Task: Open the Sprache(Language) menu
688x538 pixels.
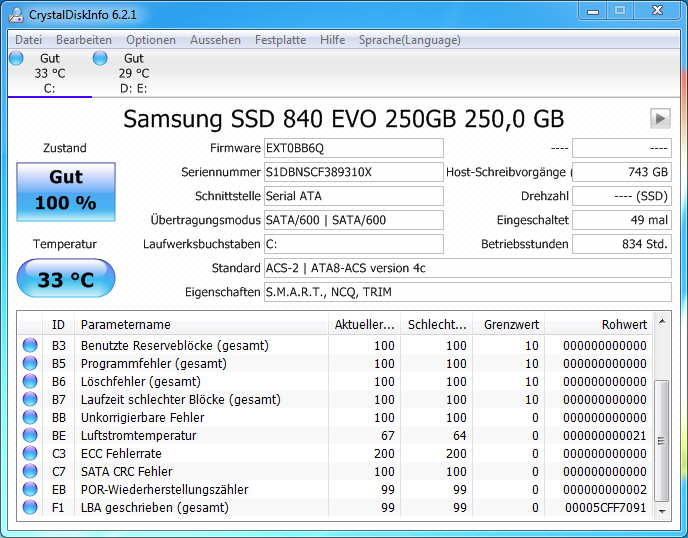Action: point(410,40)
